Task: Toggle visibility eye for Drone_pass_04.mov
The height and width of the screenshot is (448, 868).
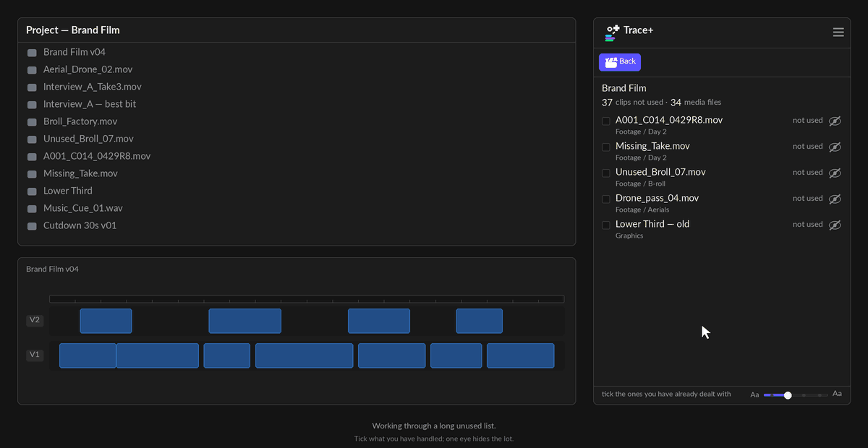Action: (835, 199)
